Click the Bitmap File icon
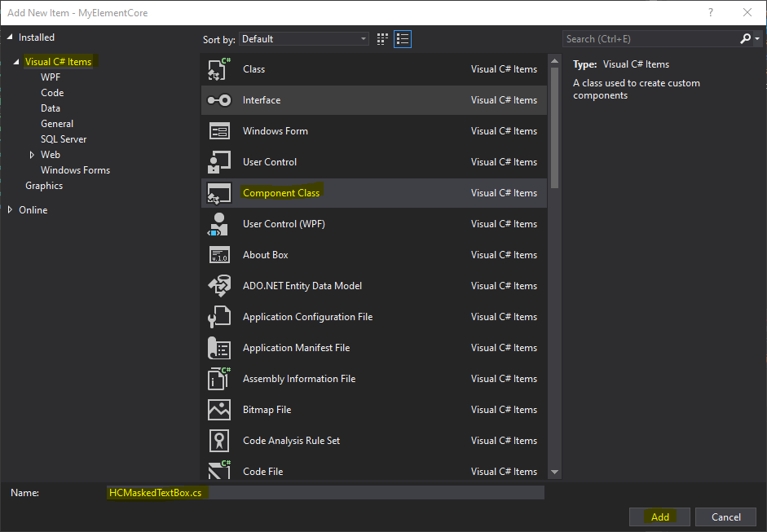This screenshot has height=532, width=767. tap(219, 410)
